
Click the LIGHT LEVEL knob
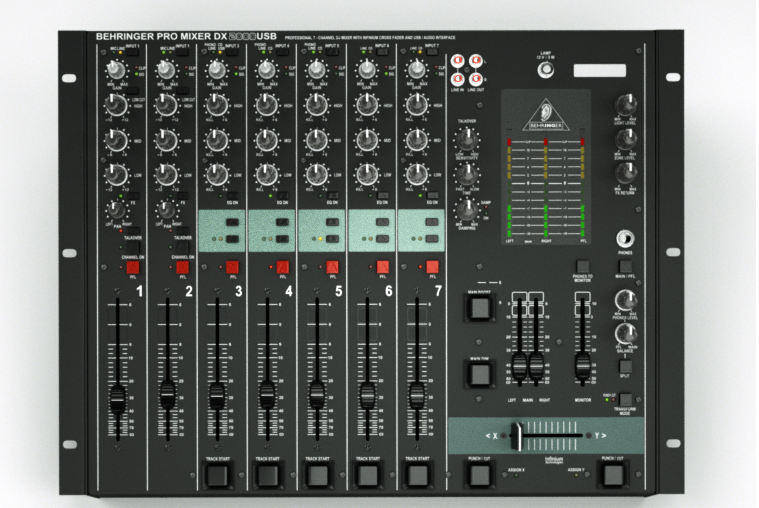tap(625, 105)
